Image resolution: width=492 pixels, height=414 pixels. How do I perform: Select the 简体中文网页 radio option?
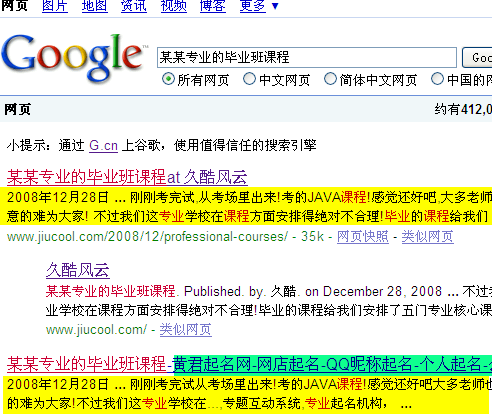tap(330, 79)
